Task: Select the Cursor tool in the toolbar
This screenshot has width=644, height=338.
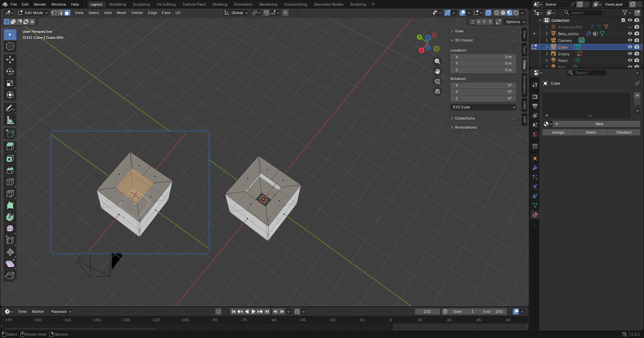Action: [10, 46]
